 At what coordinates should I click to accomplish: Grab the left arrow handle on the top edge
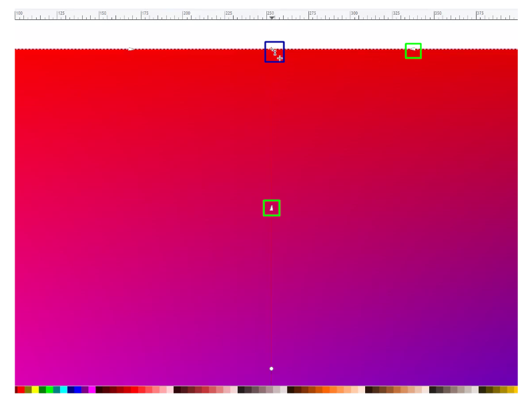(131, 49)
